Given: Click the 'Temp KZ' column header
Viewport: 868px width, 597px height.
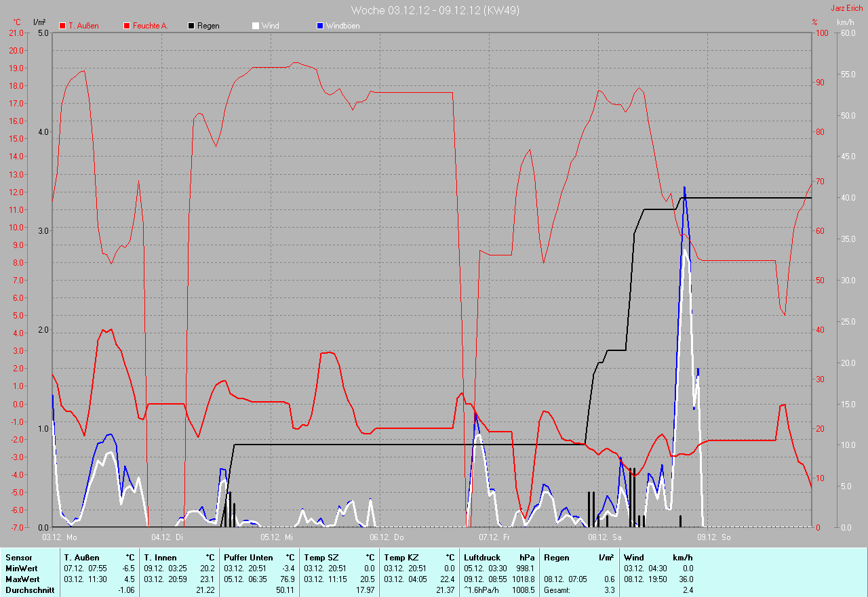Looking at the screenshot, I should (400, 558).
